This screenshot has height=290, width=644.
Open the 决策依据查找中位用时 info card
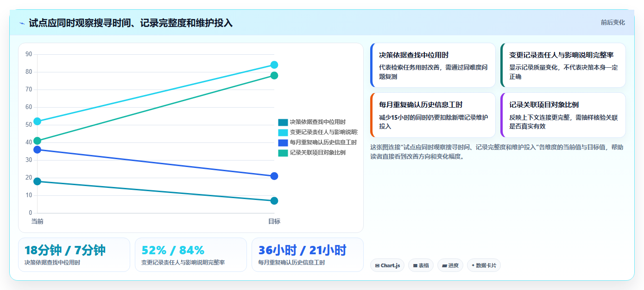point(433,65)
